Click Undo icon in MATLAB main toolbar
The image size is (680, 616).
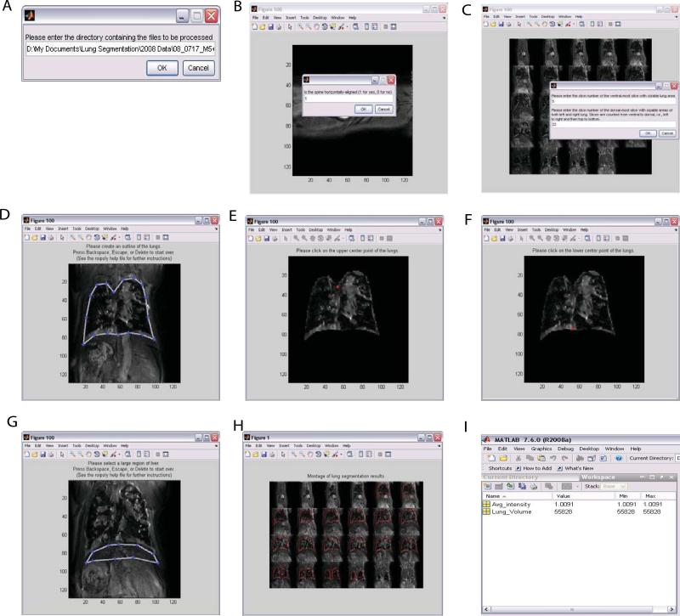[x=553, y=458]
